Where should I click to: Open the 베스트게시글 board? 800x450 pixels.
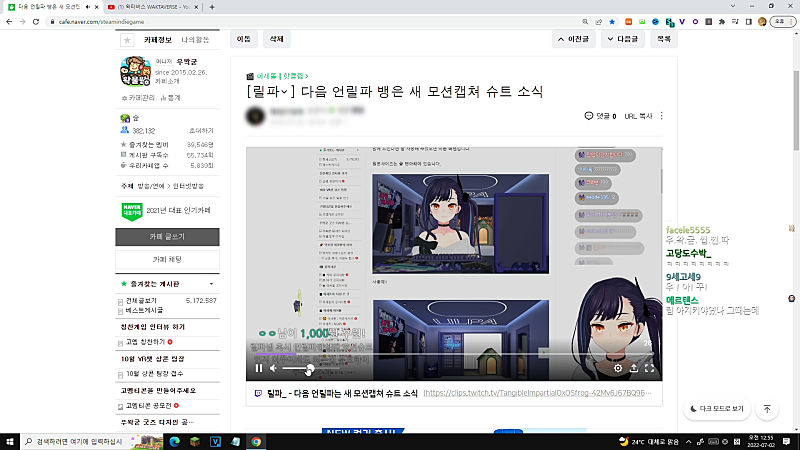(144, 310)
